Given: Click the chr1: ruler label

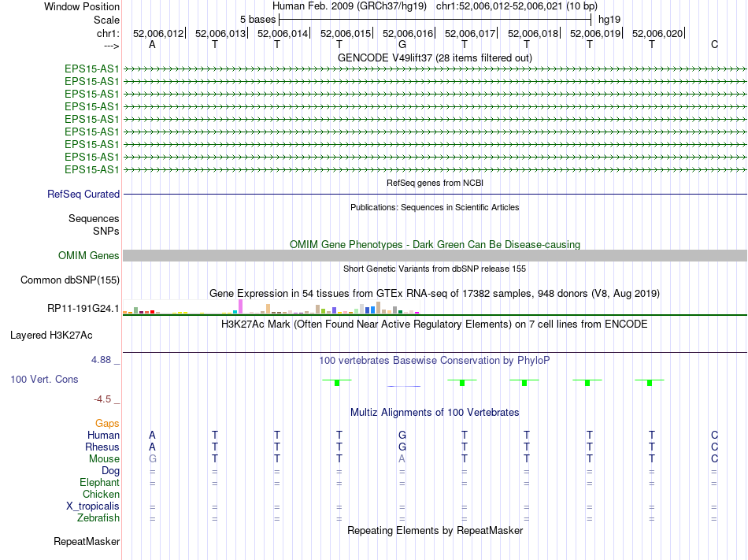Looking at the screenshot, I should pos(108,33).
